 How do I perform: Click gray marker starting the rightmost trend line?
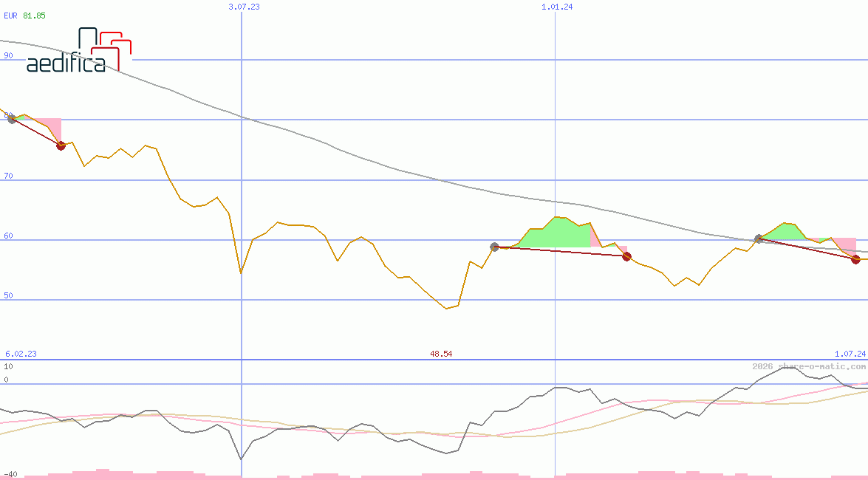click(x=759, y=239)
